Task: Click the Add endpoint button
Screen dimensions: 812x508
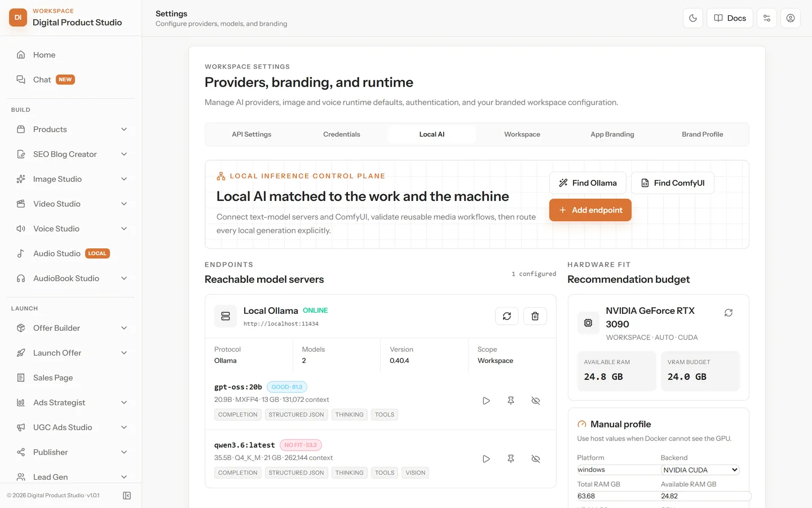Action: coord(590,210)
